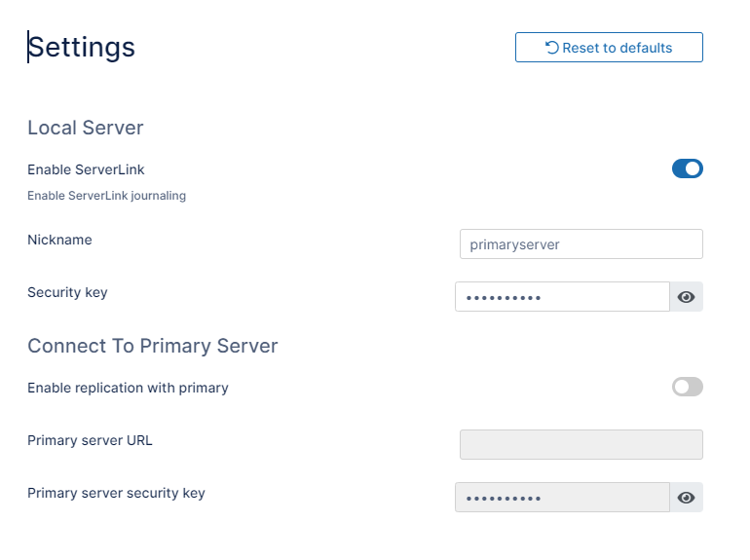The width and height of the screenshot is (750, 560).
Task: Show Security key using the eye icon
Action: click(x=686, y=297)
